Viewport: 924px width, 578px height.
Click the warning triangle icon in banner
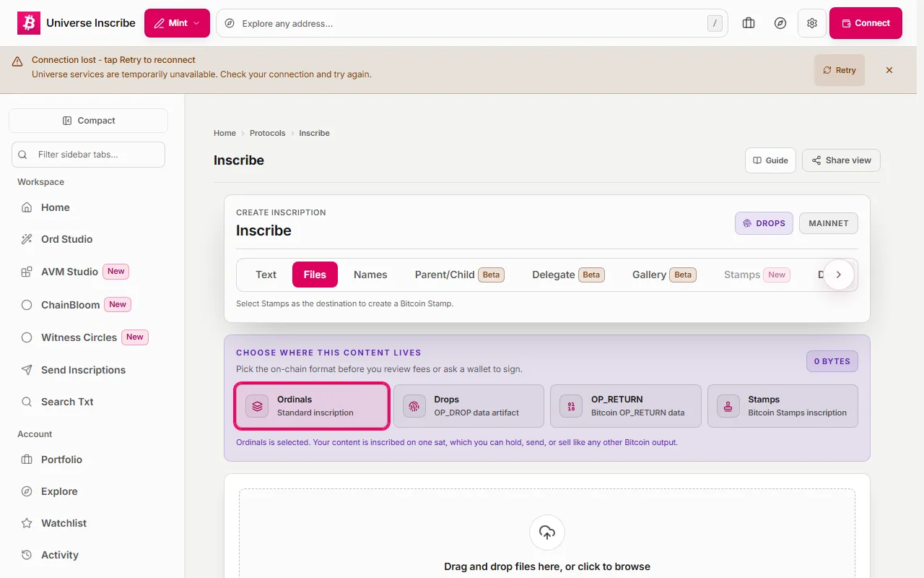pyautogui.click(x=17, y=61)
